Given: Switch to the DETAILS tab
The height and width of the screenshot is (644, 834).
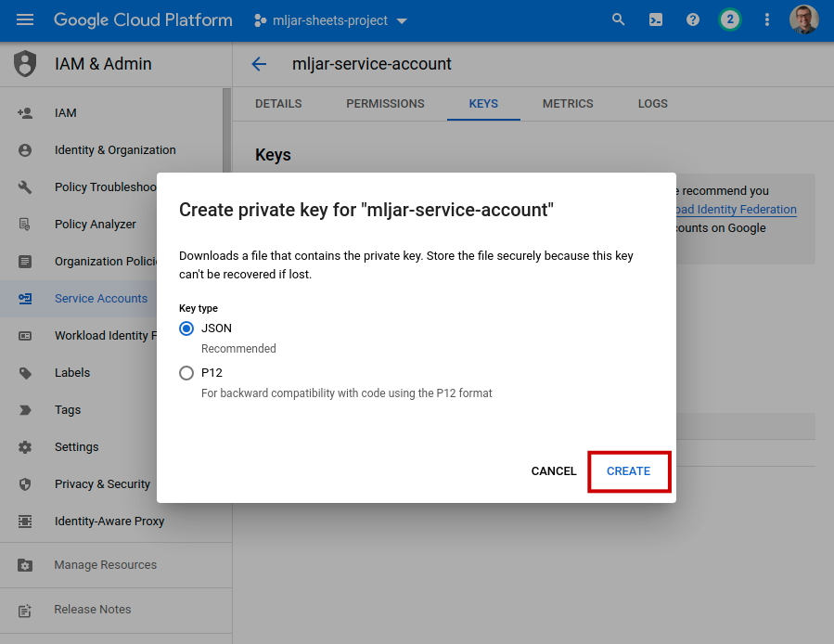Looking at the screenshot, I should coord(278,104).
